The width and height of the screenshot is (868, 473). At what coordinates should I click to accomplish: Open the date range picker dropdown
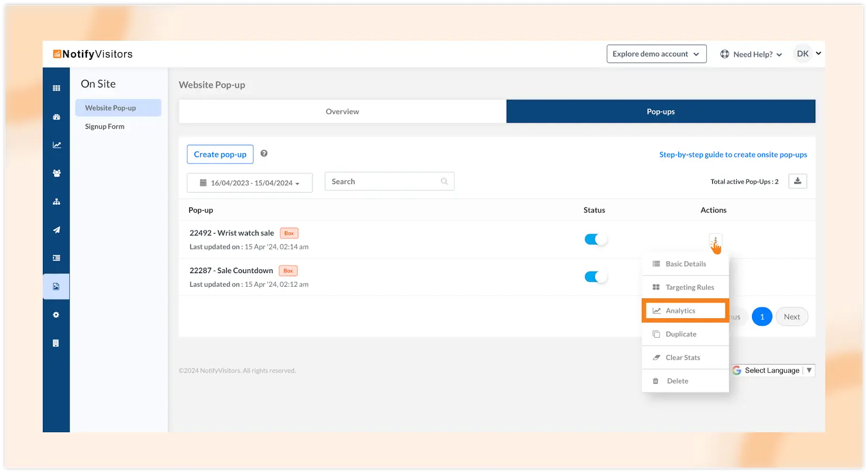(x=250, y=183)
